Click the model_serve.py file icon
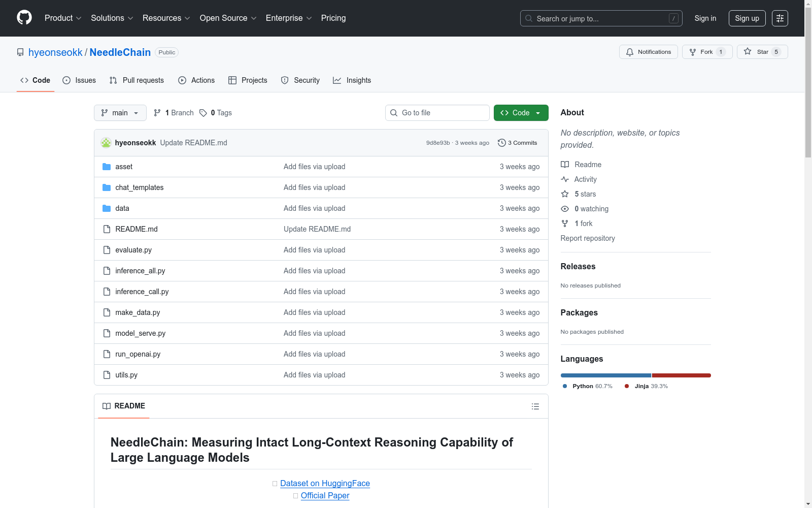This screenshot has height=508, width=812. [107, 333]
